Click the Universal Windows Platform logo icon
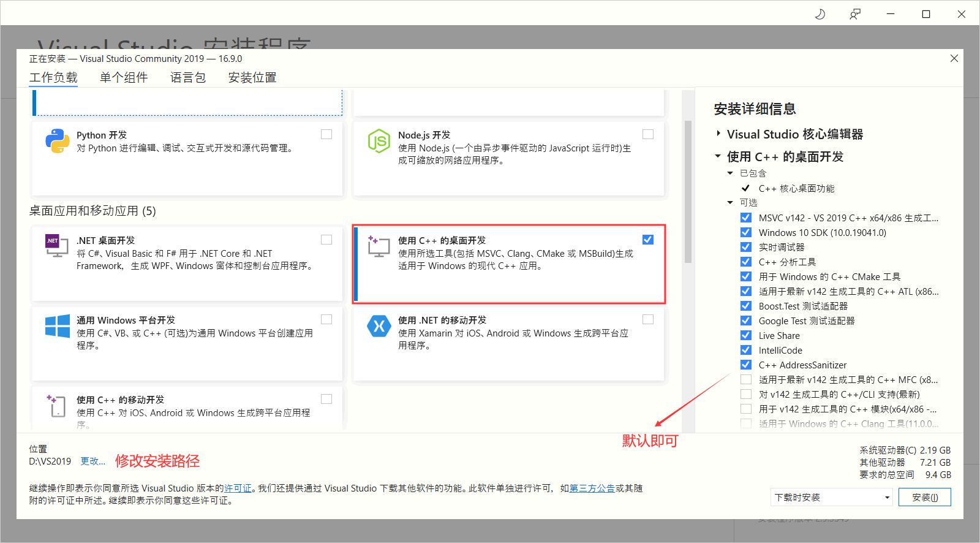The image size is (980, 543). [x=58, y=326]
